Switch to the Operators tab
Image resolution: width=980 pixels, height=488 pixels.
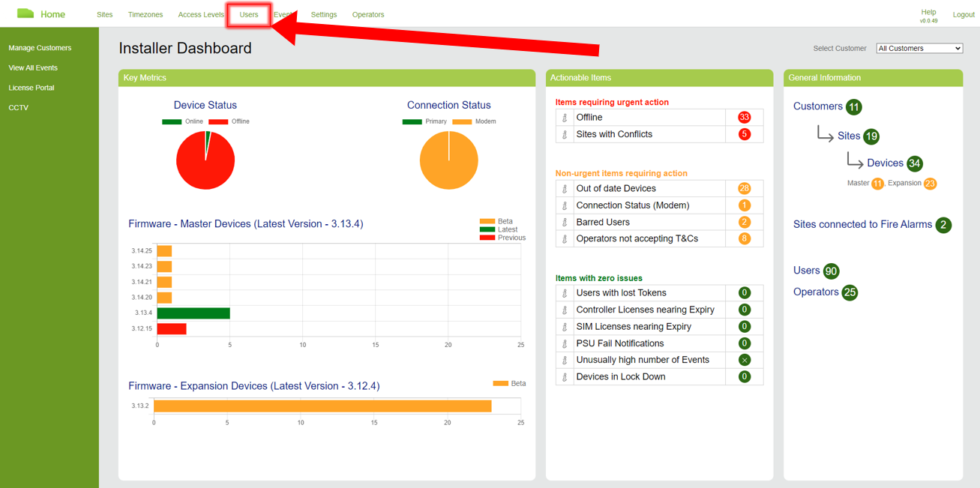coord(367,14)
